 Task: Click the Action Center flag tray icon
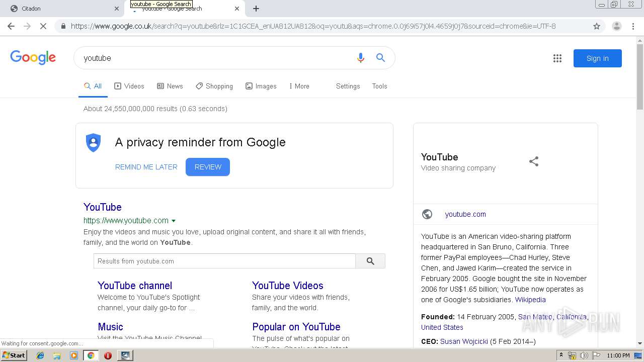pos(596,355)
